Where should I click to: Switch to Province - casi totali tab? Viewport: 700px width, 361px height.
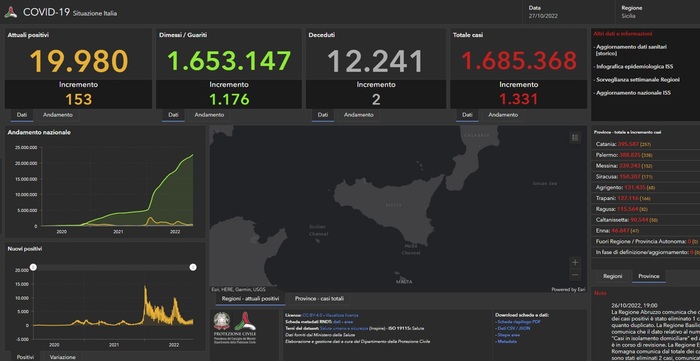pos(320,299)
